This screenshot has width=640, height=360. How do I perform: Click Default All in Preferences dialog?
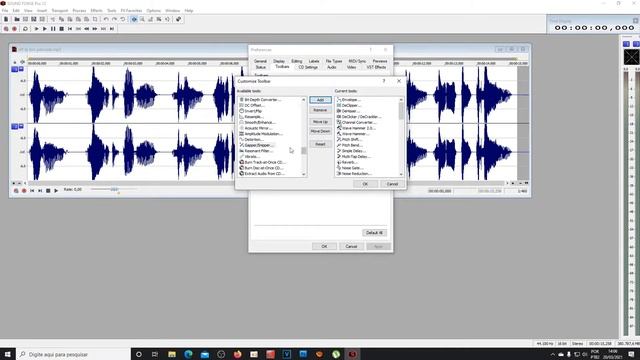pos(374,233)
